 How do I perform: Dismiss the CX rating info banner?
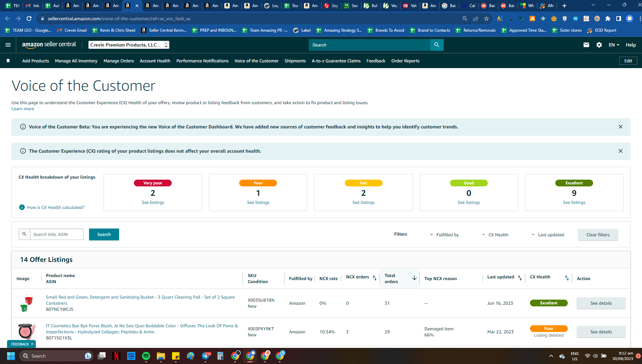[x=620, y=151]
